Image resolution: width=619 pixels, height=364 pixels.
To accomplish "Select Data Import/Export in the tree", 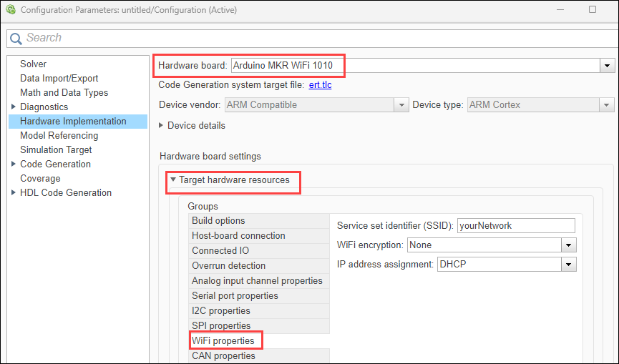I will pos(59,79).
